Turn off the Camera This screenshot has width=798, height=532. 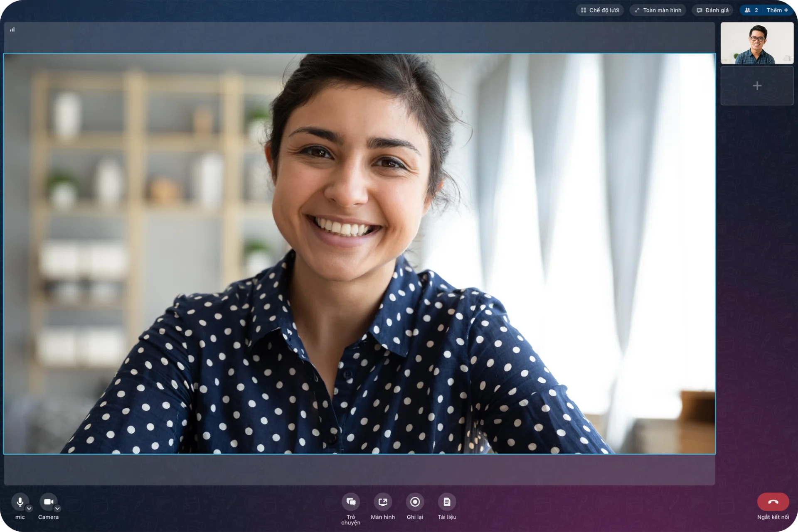point(48,502)
